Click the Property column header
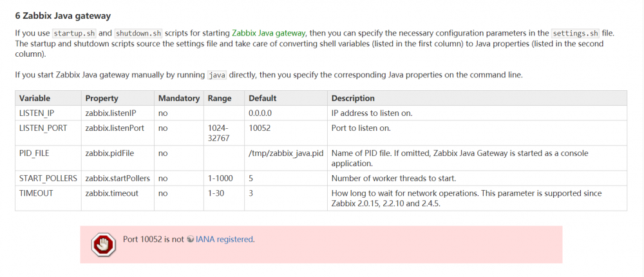Screen dimensions: 644x277 [102, 99]
